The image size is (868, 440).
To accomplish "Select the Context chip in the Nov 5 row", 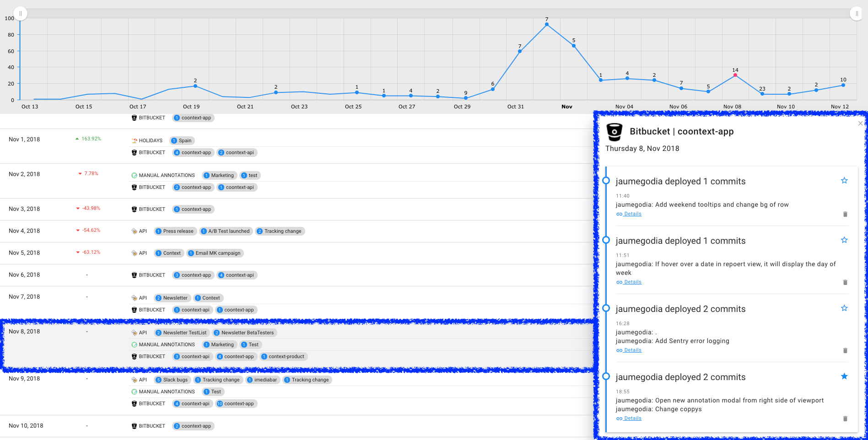I will click(x=169, y=253).
